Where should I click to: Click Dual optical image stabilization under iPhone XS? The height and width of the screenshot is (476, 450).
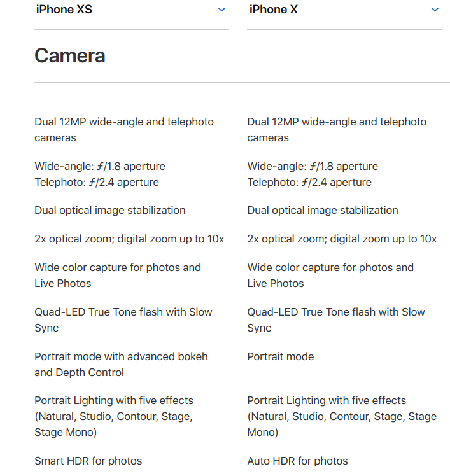[110, 210]
